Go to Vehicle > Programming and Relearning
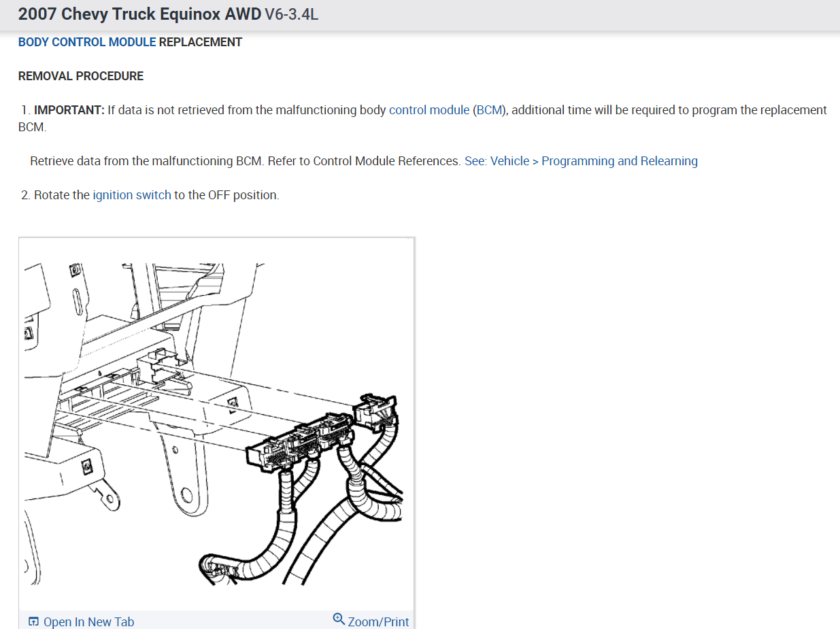840x629 pixels. 594,161
